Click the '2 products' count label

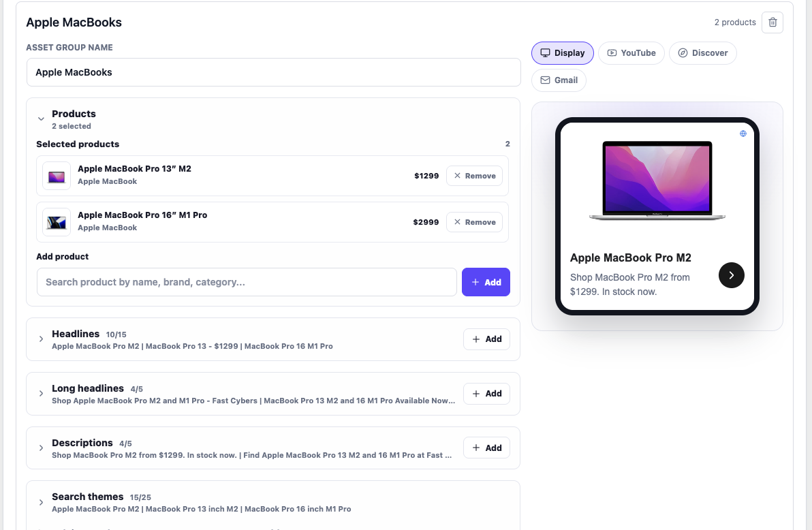(x=735, y=22)
